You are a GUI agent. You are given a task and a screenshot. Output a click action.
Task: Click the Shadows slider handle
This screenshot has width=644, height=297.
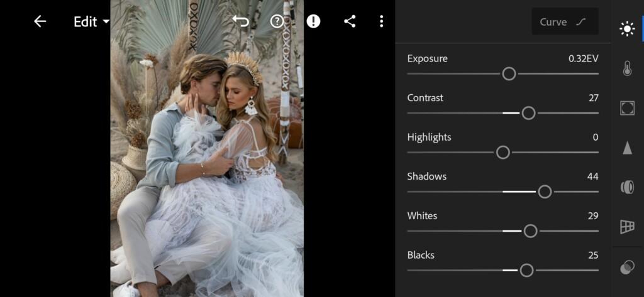(x=545, y=192)
